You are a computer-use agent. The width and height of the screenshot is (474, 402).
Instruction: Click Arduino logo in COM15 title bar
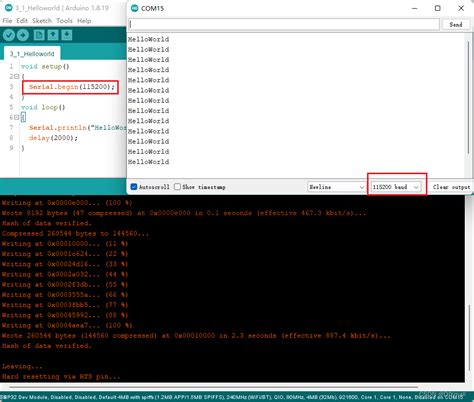point(135,8)
